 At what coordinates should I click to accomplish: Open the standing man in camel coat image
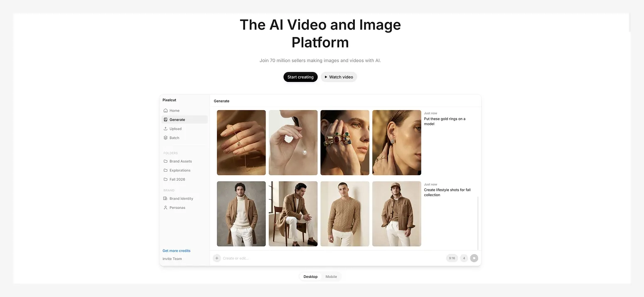point(241,214)
